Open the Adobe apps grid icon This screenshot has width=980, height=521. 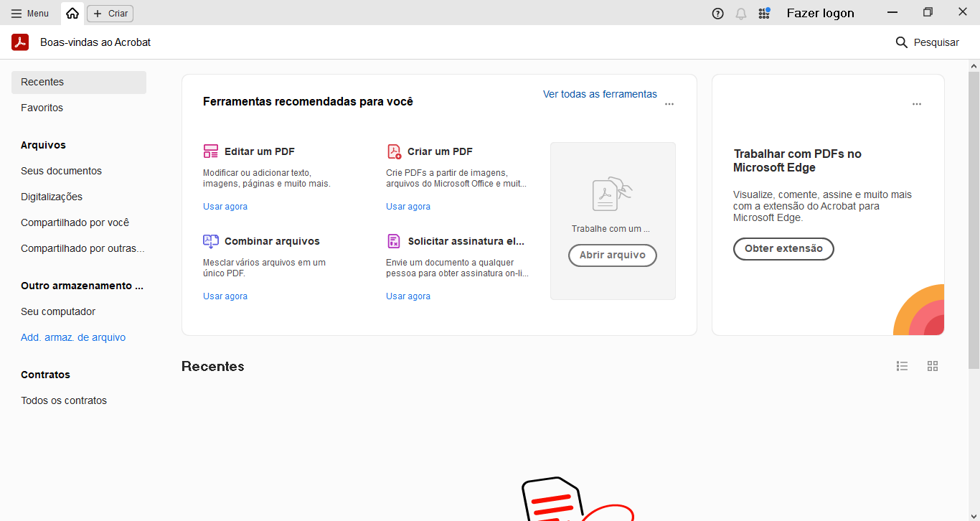click(x=764, y=13)
